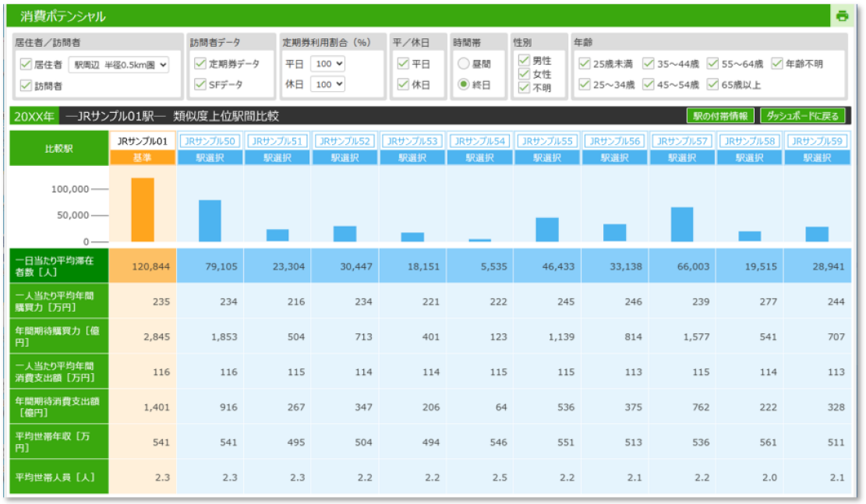The height and width of the screenshot is (504, 866).
Task: Click JRサンプル51 station name field
Action: [x=277, y=141]
